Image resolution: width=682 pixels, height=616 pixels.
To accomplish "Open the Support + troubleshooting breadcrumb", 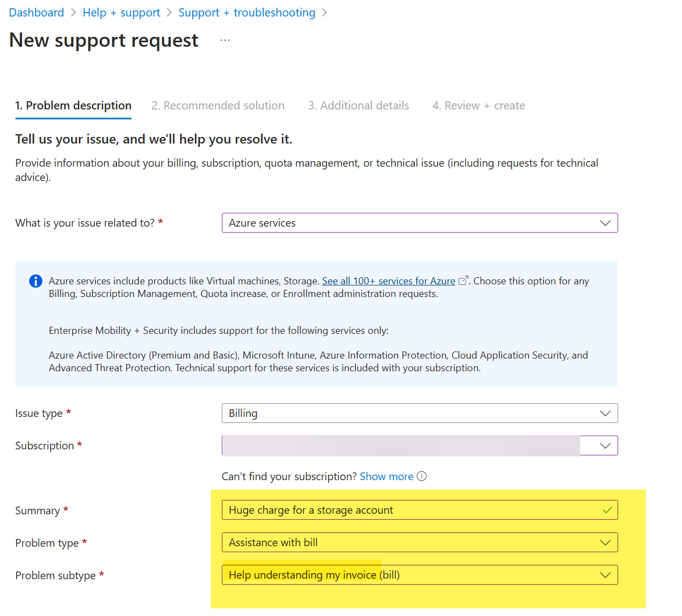I will tap(247, 13).
